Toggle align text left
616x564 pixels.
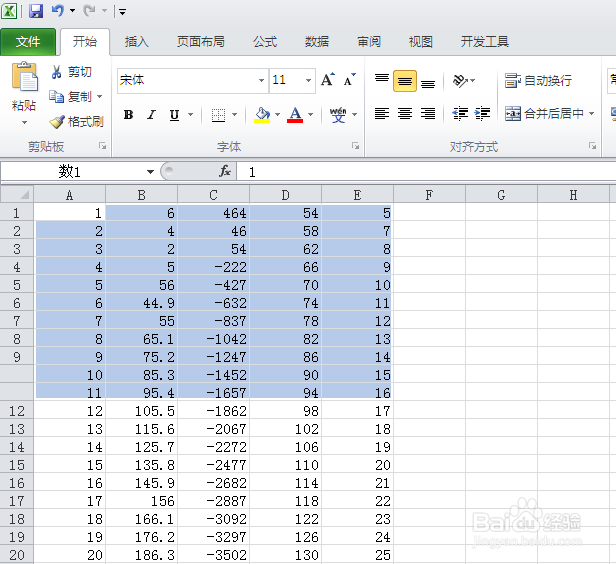click(x=382, y=114)
